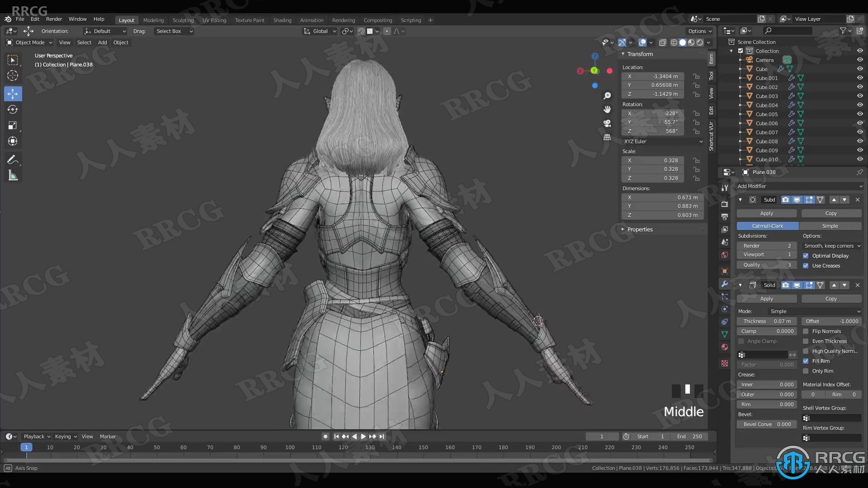This screenshot has height=488, width=868.
Task: Select the Transform tool
Action: click(x=13, y=141)
